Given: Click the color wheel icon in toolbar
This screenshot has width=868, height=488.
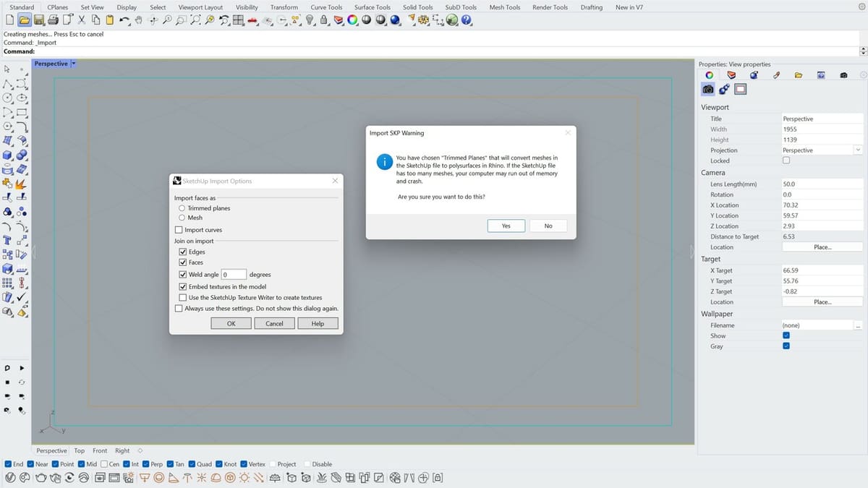Looking at the screenshot, I should pyautogui.click(x=352, y=20).
